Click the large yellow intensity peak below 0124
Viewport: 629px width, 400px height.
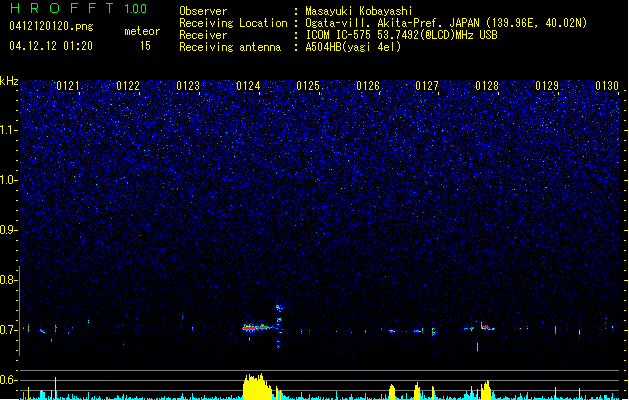(257, 387)
